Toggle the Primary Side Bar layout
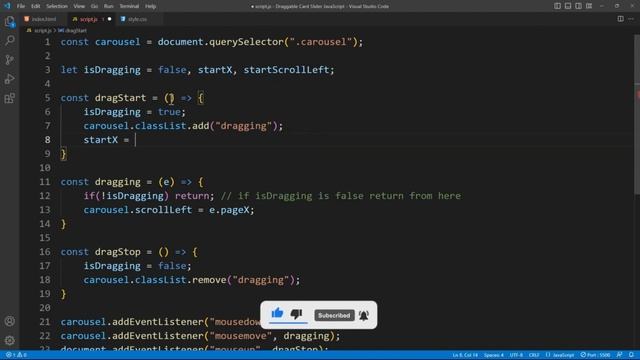 557,6
